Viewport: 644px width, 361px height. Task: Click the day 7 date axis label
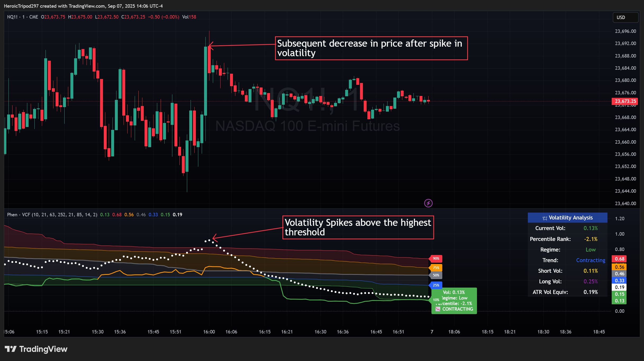click(x=432, y=332)
